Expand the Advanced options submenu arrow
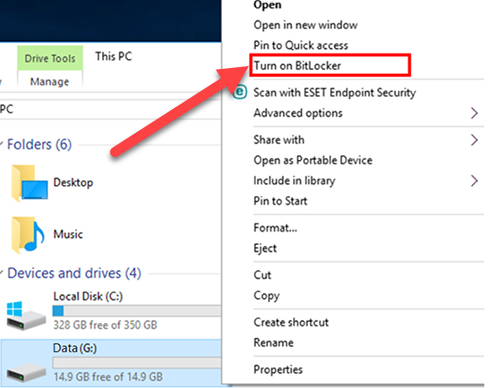Screen dimensions: 493x388 pos(474,113)
